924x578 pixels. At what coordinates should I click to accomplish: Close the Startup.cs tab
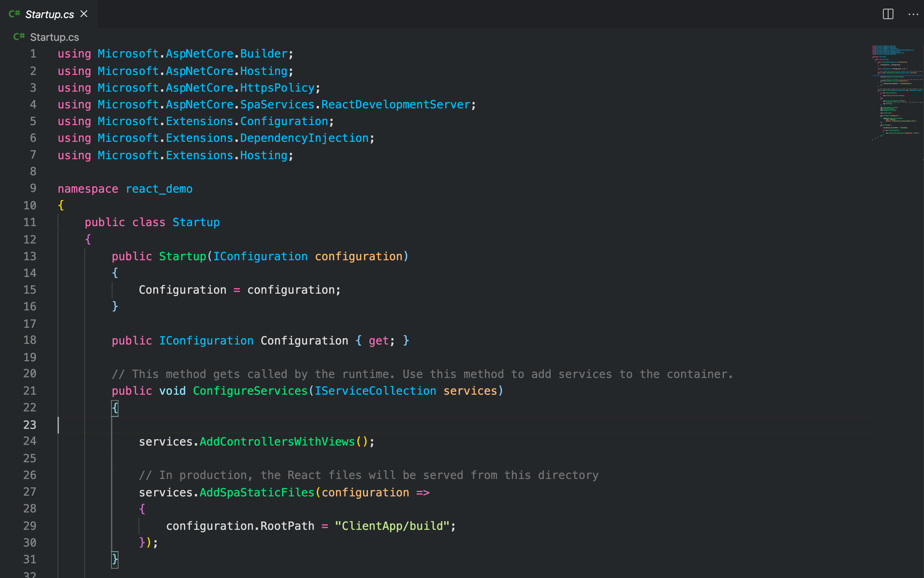click(84, 14)
